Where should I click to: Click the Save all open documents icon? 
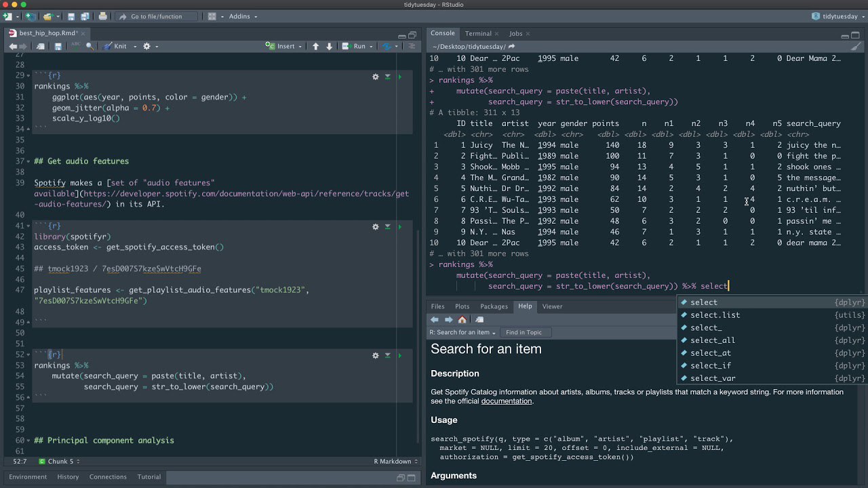click(85, 16)
